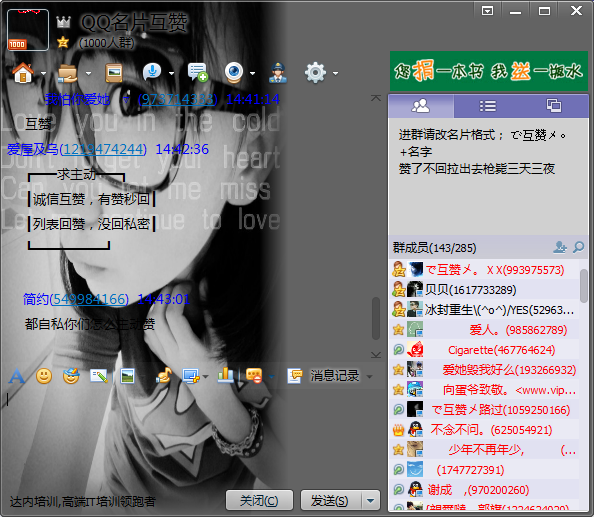This screenshot has width=594, height=517.
Task: Switch to the list view tab
Action: [x=488, y=106]
